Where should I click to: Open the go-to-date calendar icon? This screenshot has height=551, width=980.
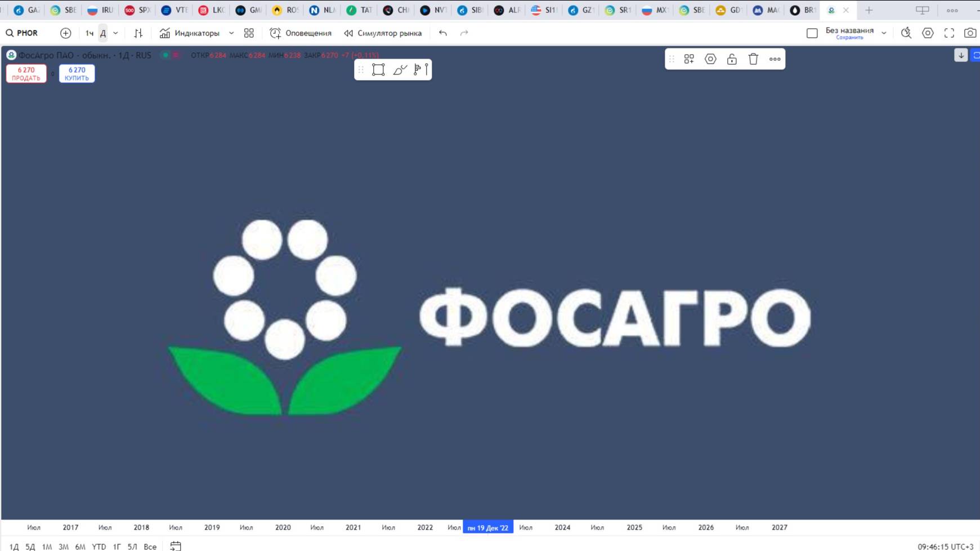point(176,546)
